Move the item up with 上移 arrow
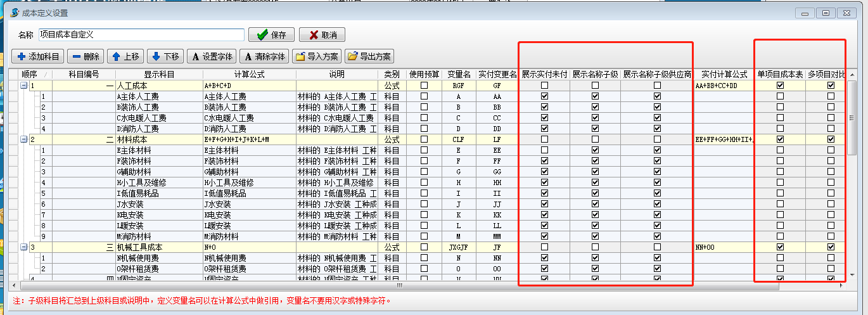The image size is (868, 315). click(x=116, y=56)
